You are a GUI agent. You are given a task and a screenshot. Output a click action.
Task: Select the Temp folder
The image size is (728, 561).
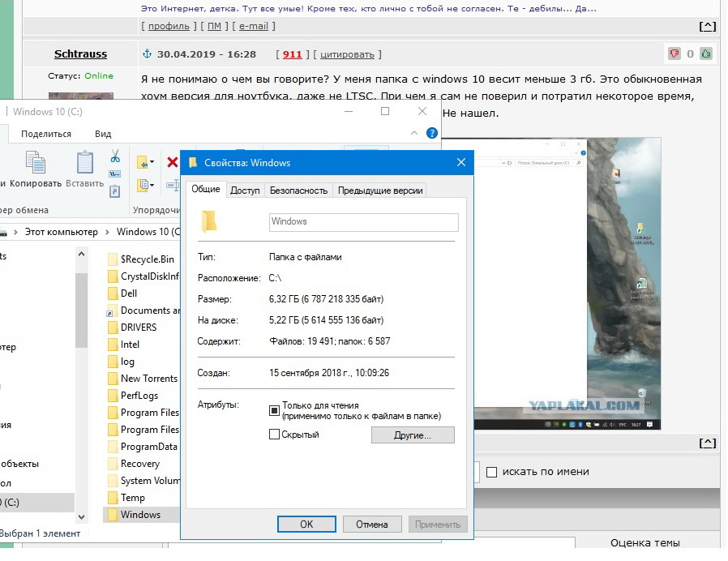[126, 498]
